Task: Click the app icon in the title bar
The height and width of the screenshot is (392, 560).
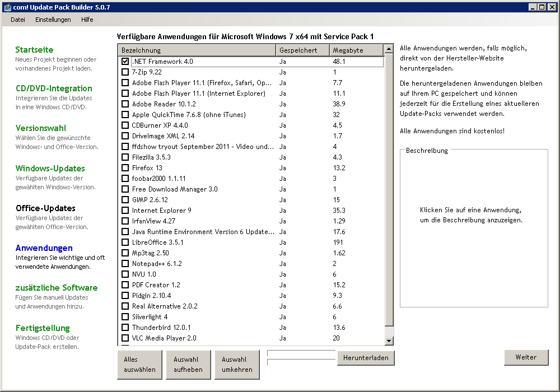Action: point(7,7)
